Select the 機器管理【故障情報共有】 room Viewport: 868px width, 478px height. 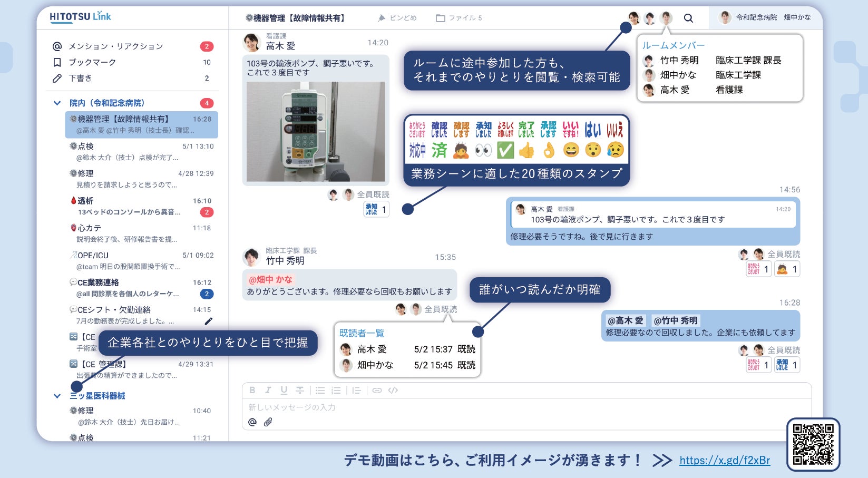click(141, 124)
